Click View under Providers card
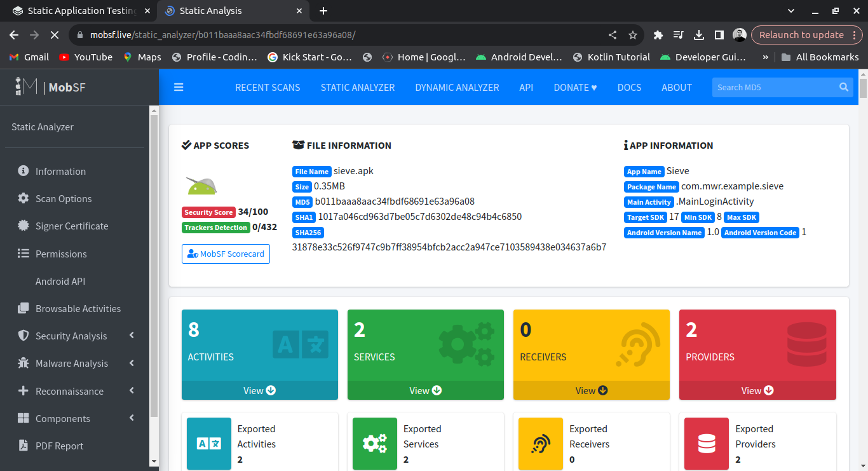868x471 pixels. tap(757, 390)
